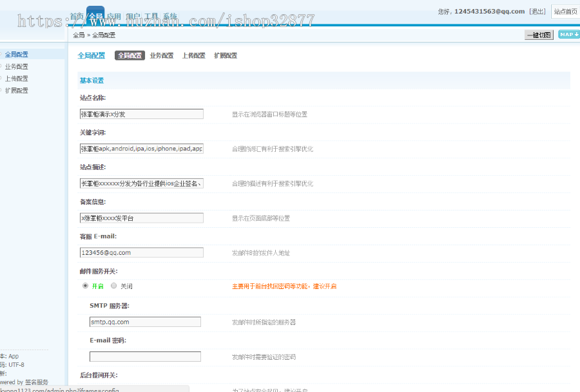
Task: Click the 邮件服务开关 label
Action: tap(99, 272)
